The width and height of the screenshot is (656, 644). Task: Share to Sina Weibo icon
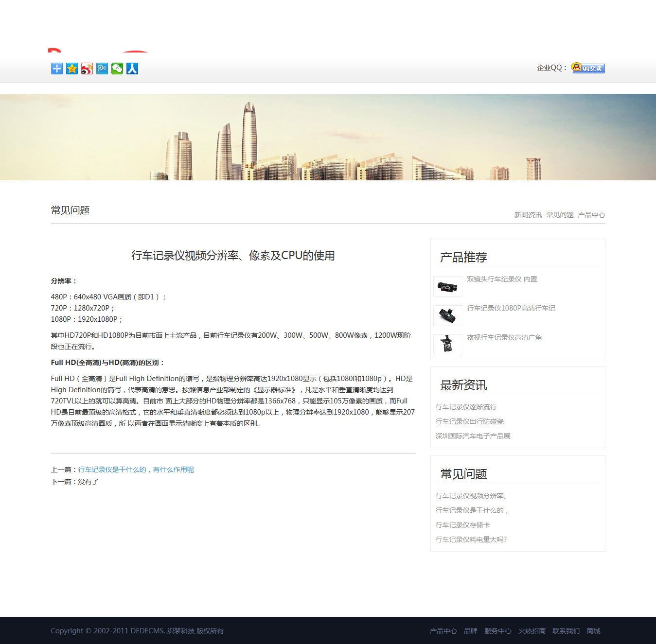coord(87,69)
